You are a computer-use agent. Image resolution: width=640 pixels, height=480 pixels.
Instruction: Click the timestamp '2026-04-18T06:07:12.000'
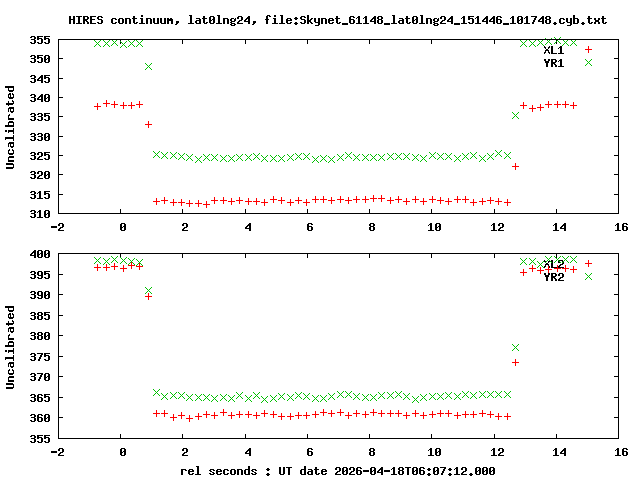pos(415,471)
